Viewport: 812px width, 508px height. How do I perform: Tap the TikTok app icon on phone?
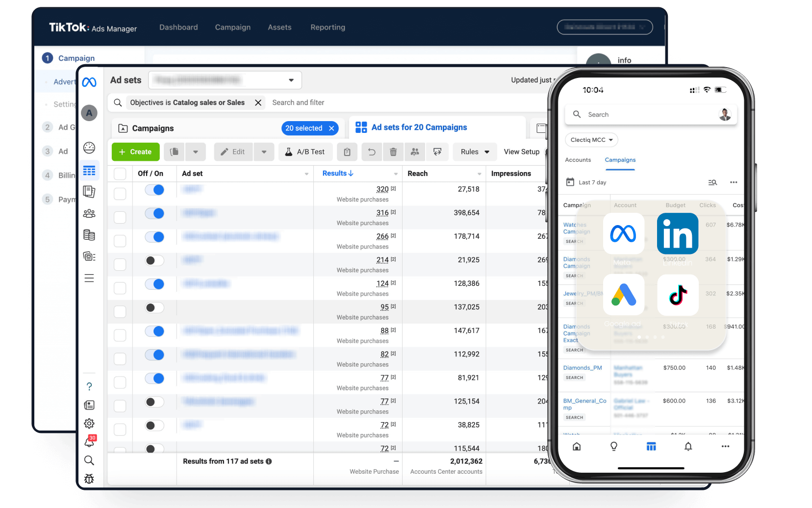tap(678, 295)
